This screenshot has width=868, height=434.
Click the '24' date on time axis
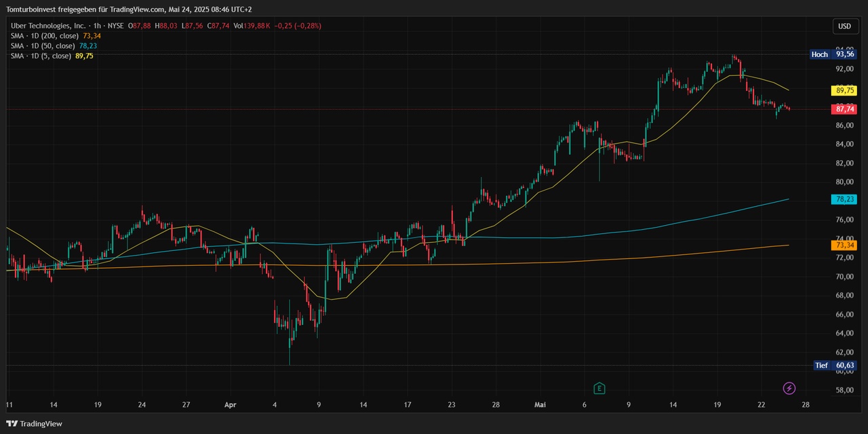[142, 405]
